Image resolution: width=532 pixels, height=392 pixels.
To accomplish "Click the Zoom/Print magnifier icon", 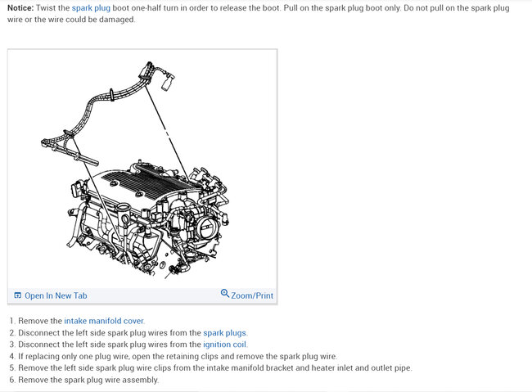I will click(224, 293).
